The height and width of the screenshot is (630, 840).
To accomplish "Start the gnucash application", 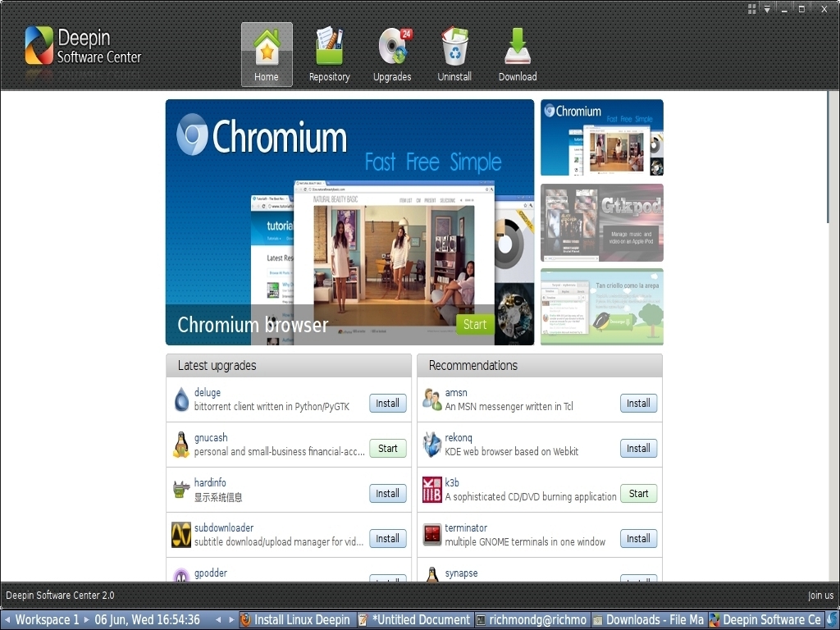I will click(x=387, y=449).
